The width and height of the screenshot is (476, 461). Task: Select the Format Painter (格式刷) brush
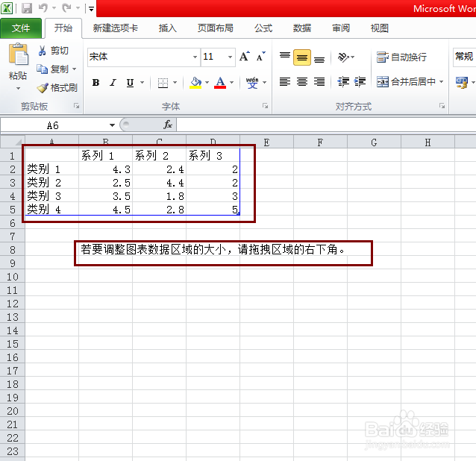(43, 88)
